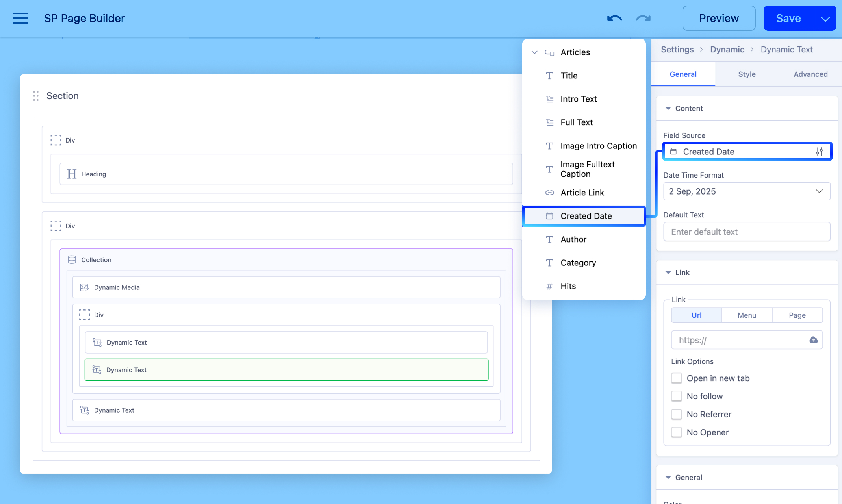Viewport: 842px width, 504px height.
Task: Go to Dynamic in the breadcrumb
Action: 727,50
